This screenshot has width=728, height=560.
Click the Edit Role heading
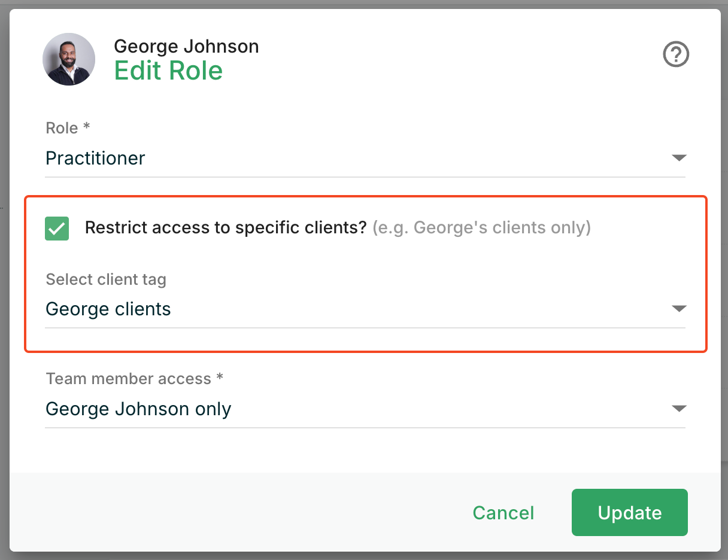[x=168, y=71]
